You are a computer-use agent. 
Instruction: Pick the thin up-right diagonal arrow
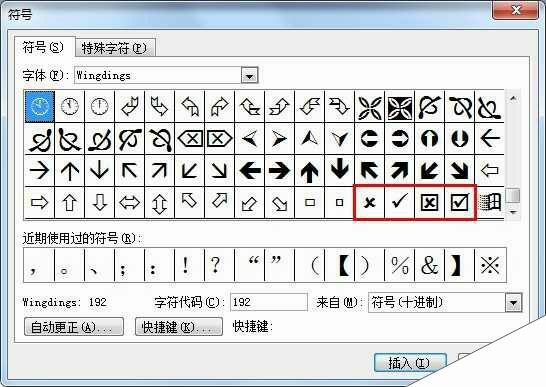(x=159, y=171)
